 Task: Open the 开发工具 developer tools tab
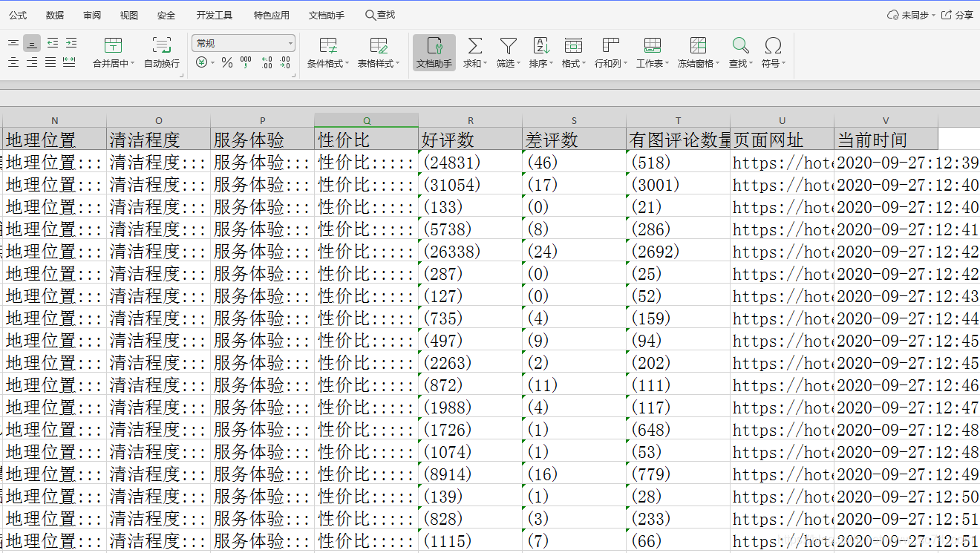tap(215, 15)
